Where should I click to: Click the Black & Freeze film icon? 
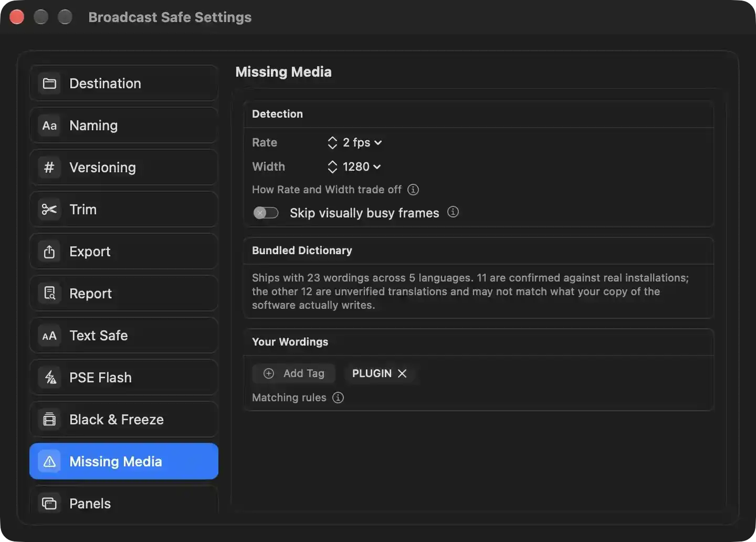point(49,420)
